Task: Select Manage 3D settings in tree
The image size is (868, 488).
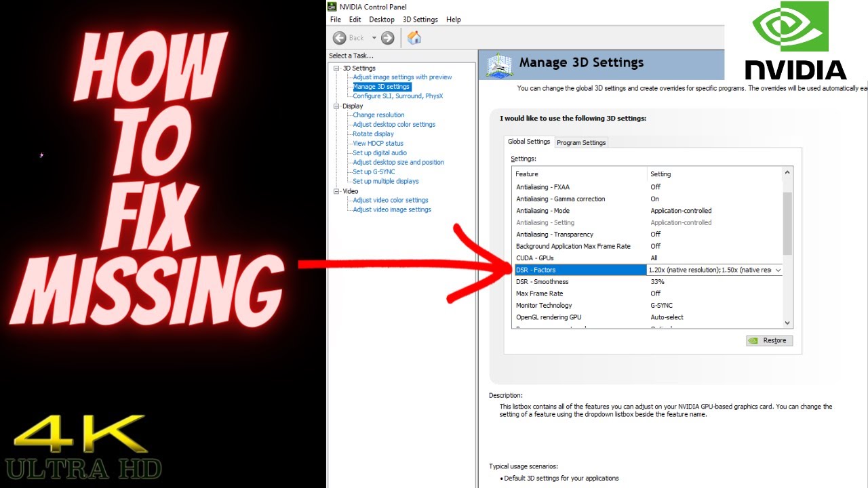Action: [x=381, y=87]
